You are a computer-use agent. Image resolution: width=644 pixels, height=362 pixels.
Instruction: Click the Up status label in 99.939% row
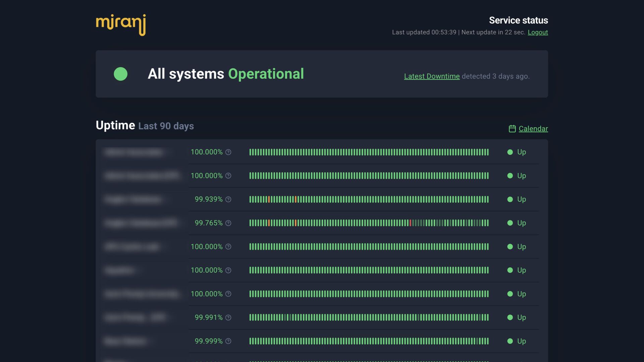click(x=521, y=199)
